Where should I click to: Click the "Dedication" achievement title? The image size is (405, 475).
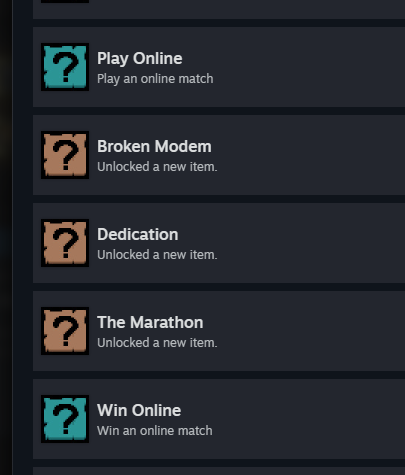[138, 235]
